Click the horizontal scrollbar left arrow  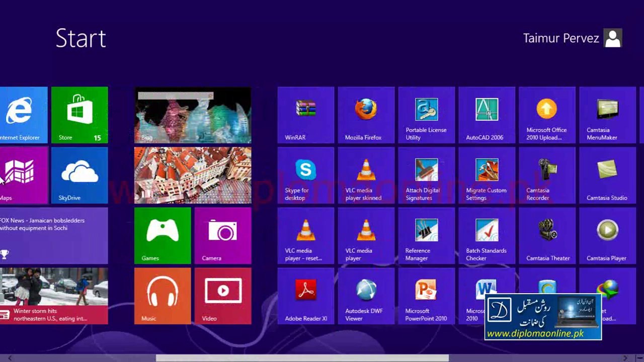(x=10, y=358)
